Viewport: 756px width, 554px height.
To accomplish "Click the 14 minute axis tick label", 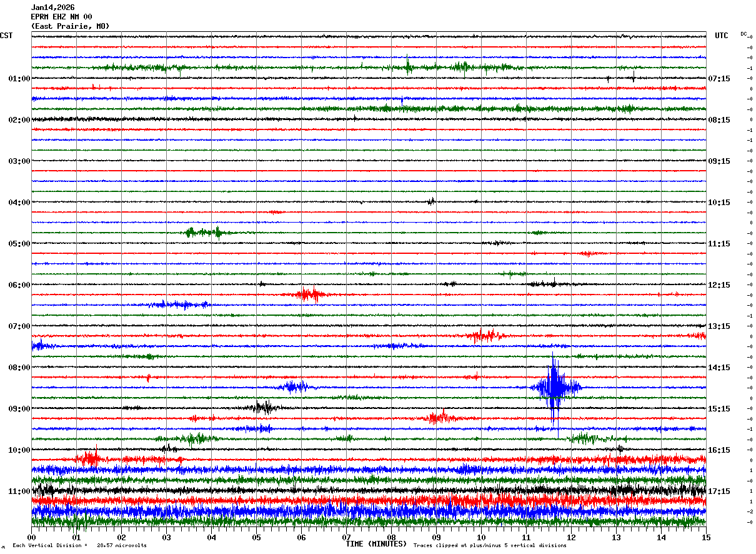I will click(661, 537).
